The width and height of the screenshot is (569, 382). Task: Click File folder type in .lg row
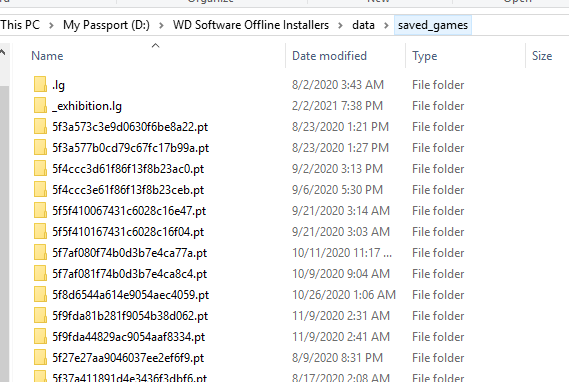pos(438,85)
